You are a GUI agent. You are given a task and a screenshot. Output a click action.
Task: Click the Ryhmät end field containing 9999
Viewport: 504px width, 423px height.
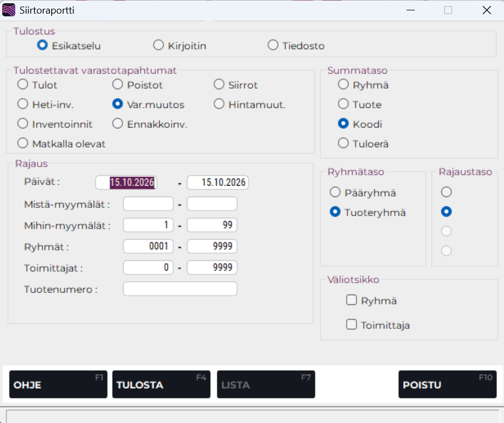212,247
